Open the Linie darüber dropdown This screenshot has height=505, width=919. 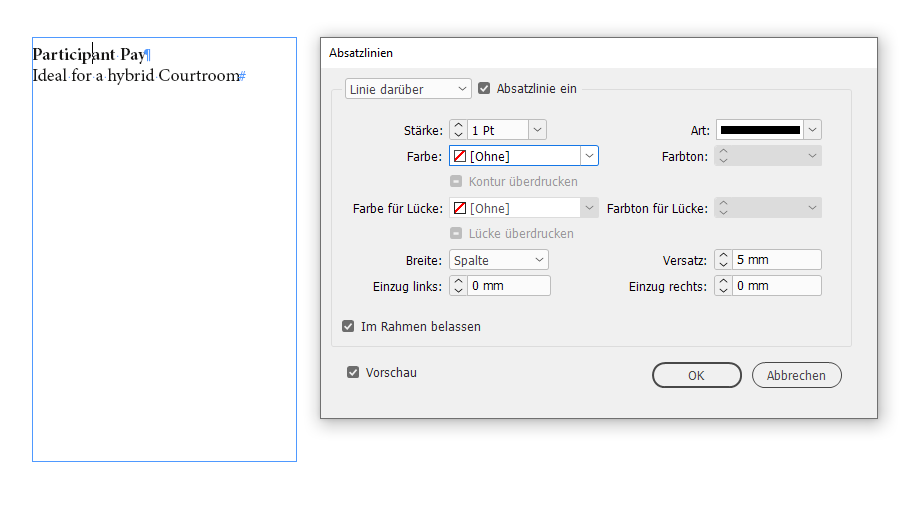[408, 89]
